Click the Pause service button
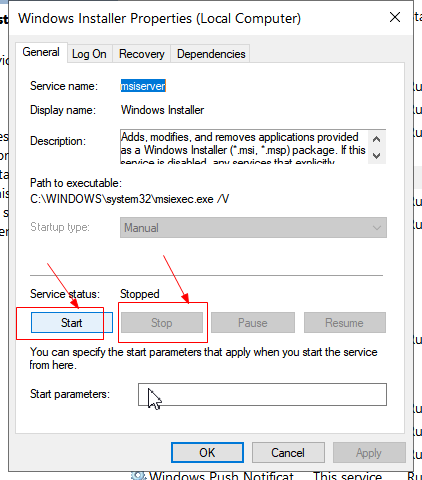Viewport: 422px width, 480px height. [x=253, y=322]
